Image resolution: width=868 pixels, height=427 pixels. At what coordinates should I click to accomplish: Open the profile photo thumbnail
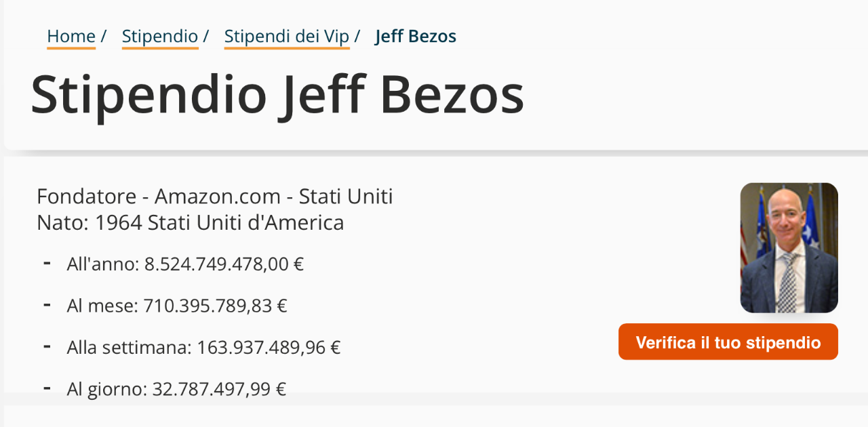pos(789,248)
